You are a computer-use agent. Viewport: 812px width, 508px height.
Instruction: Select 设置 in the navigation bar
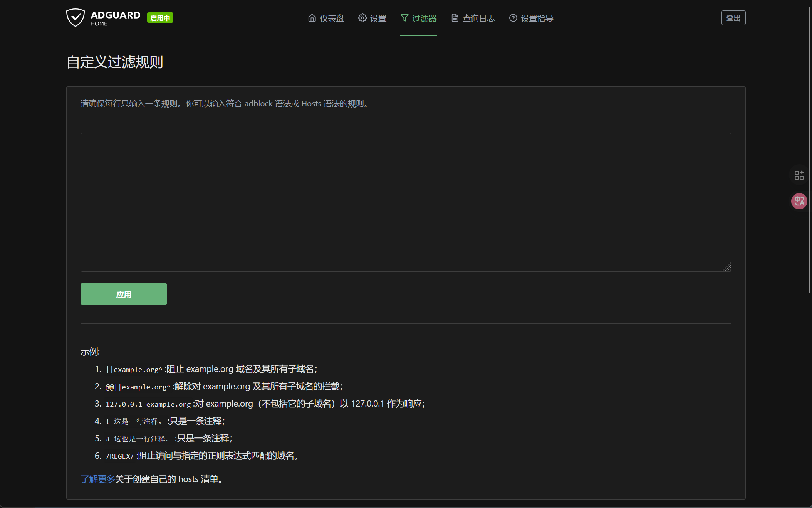tap(378, 18)
